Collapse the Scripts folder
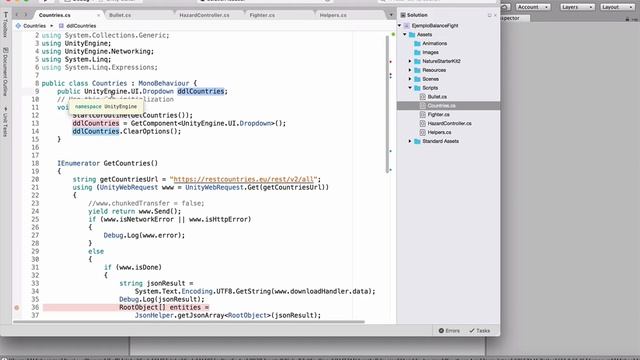640x360 pixels. [410, 88]
